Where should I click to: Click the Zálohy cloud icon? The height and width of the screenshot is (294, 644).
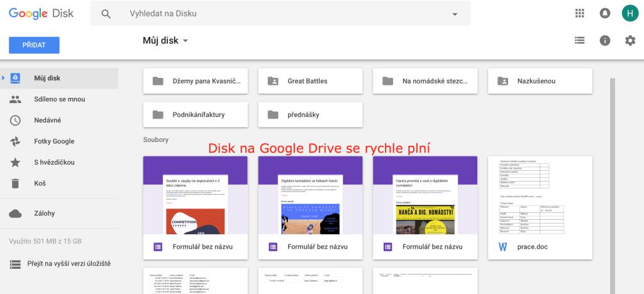pos(15,213)
